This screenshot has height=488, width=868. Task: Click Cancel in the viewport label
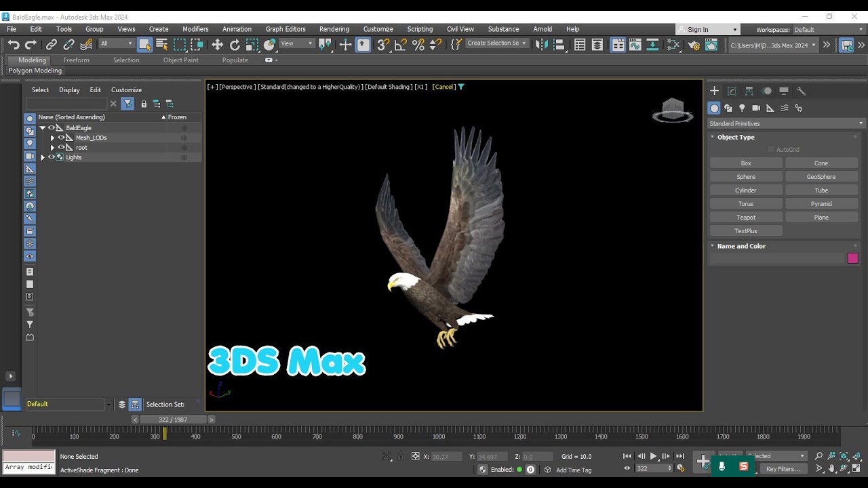click(x=444, y=87)
